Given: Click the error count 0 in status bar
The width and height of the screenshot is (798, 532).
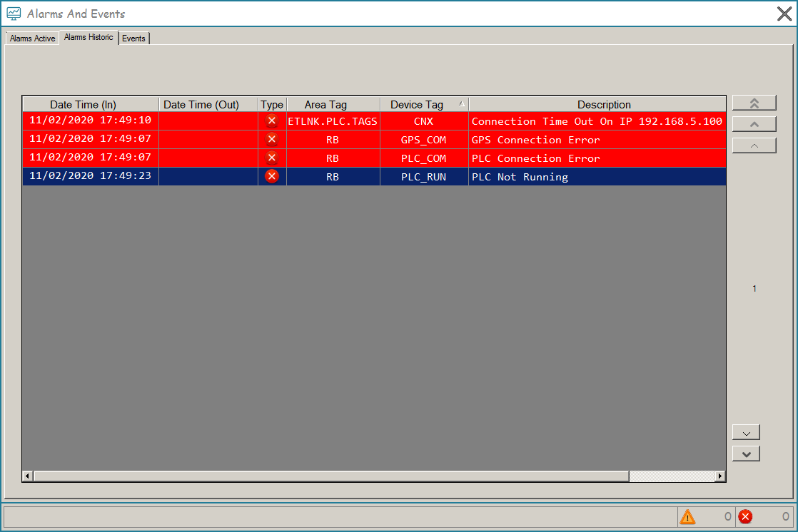Looking at the screenshot, I should click(786, 517).
